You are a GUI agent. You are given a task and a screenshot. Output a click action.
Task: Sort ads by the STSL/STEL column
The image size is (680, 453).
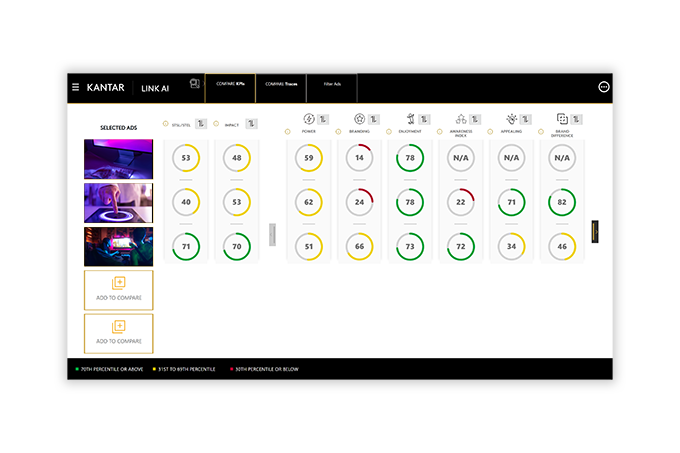click(x=201, y=124)
